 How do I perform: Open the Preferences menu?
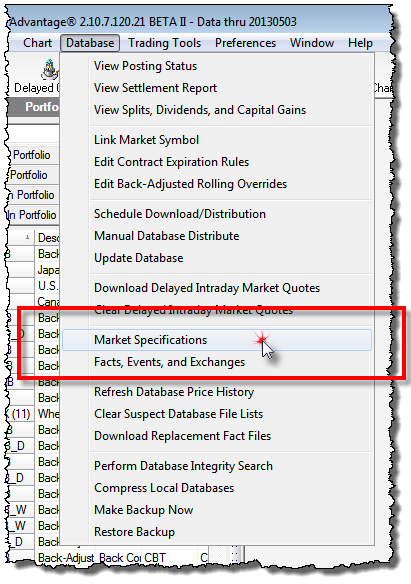(245, 43)
